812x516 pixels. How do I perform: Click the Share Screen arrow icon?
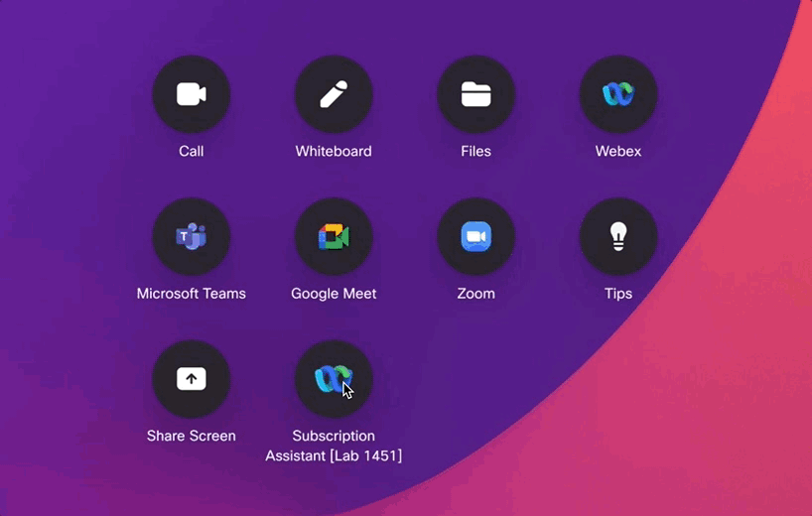[192, 379]
